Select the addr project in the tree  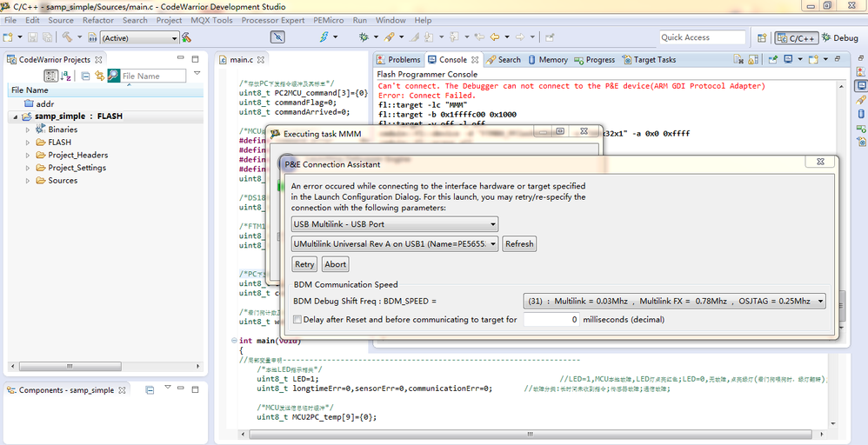39,103
